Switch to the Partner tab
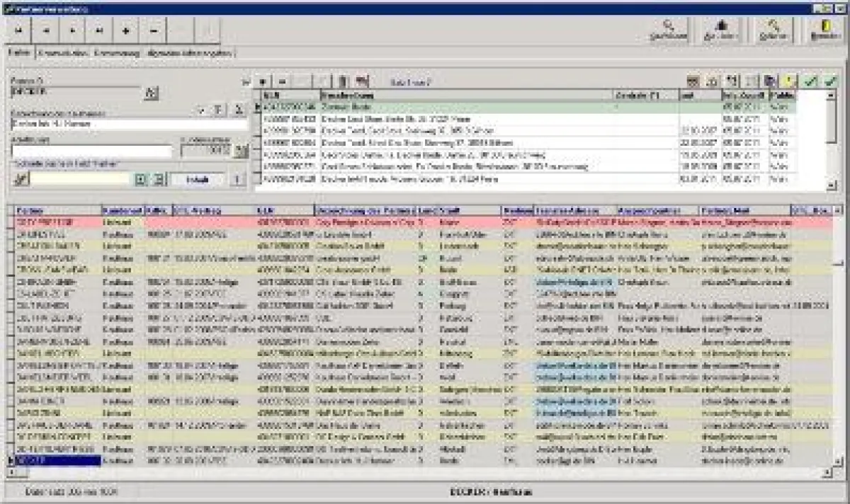Screen dimensions: 850x504 [x=20, y=53]
